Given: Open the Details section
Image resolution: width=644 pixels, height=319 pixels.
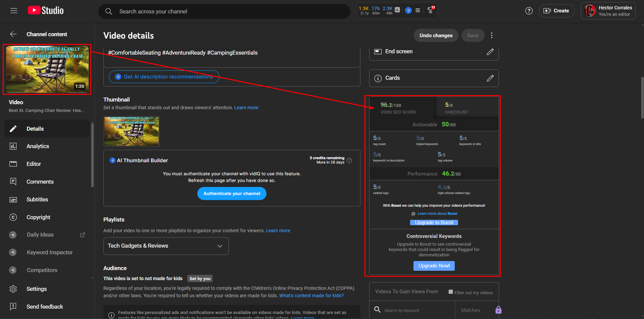Looking at the screenshot, I should 47,129.
